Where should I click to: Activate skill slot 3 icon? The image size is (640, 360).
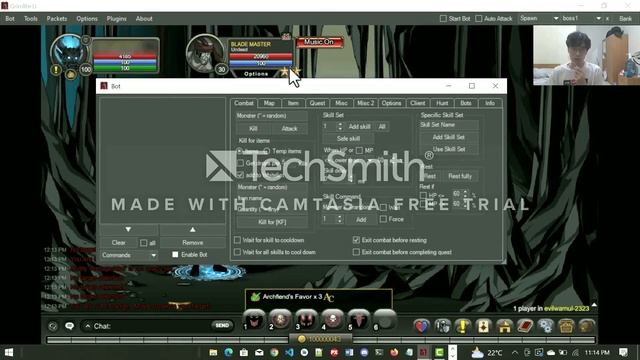(x=307, y=320)
